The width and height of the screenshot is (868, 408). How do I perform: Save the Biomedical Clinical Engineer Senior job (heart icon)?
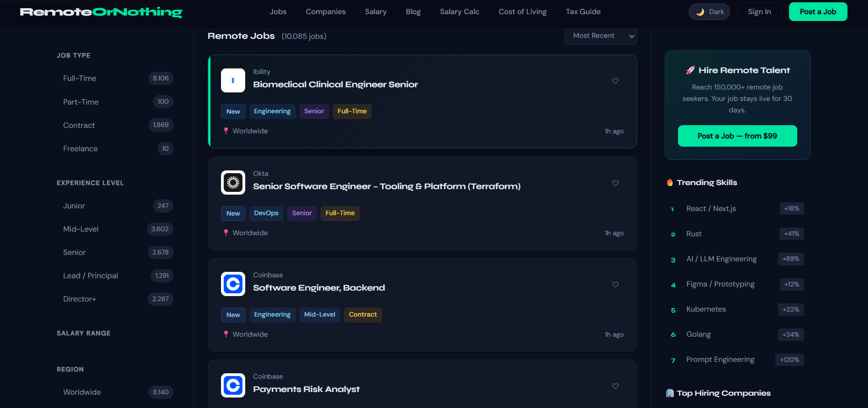(615, 81)
